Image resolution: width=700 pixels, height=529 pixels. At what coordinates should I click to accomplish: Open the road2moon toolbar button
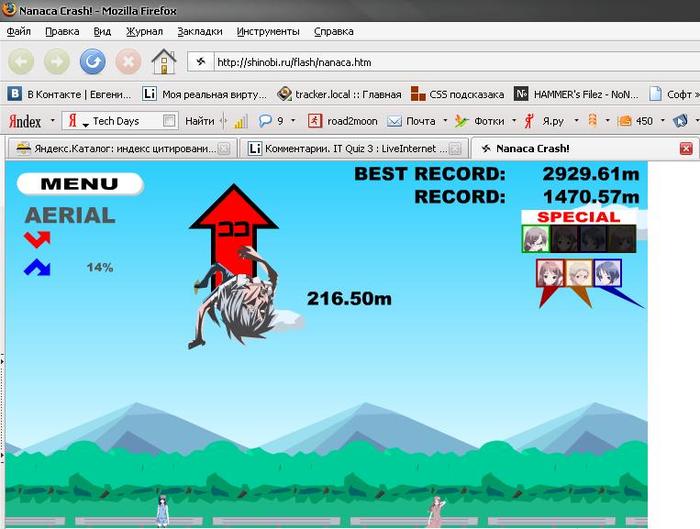(x=342, y=121)
